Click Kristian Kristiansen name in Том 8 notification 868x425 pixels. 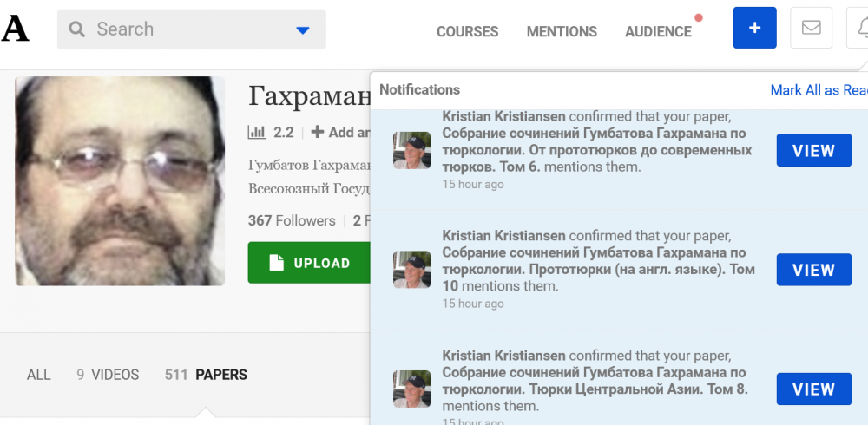pos(503,356)
